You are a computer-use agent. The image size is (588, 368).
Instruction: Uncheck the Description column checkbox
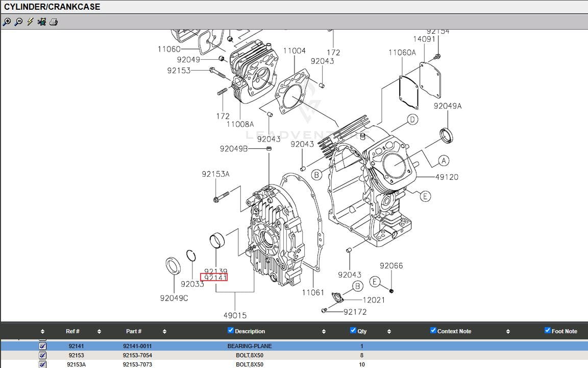[x=231, y=330]
